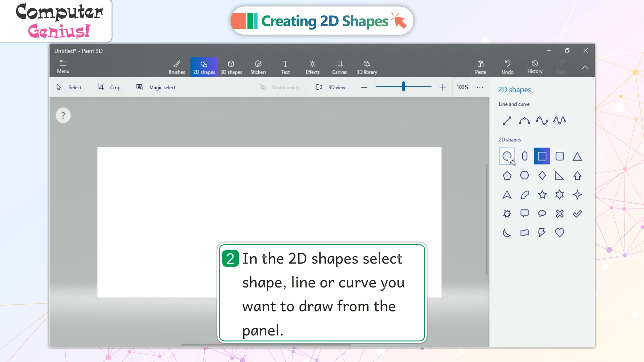Select the Arrowhead shape
This screenshot has height=362, width=644.
click(x=507, y=195)
